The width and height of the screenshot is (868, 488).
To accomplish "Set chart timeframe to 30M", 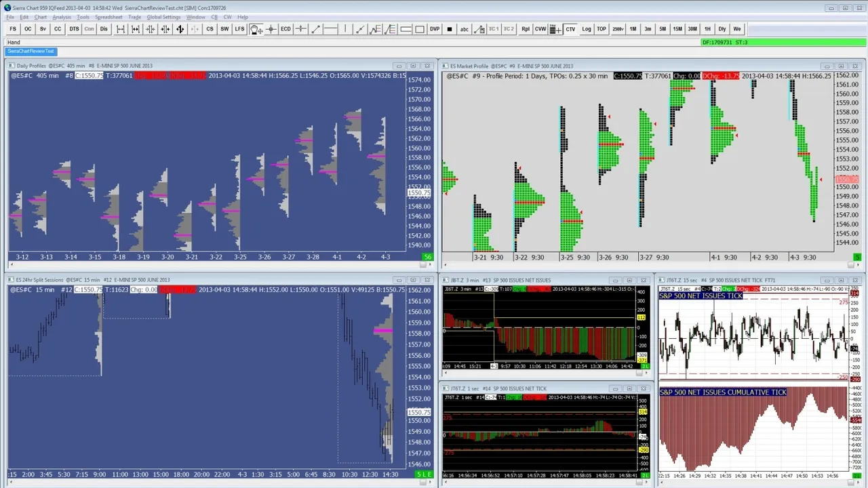I will 692,29.
